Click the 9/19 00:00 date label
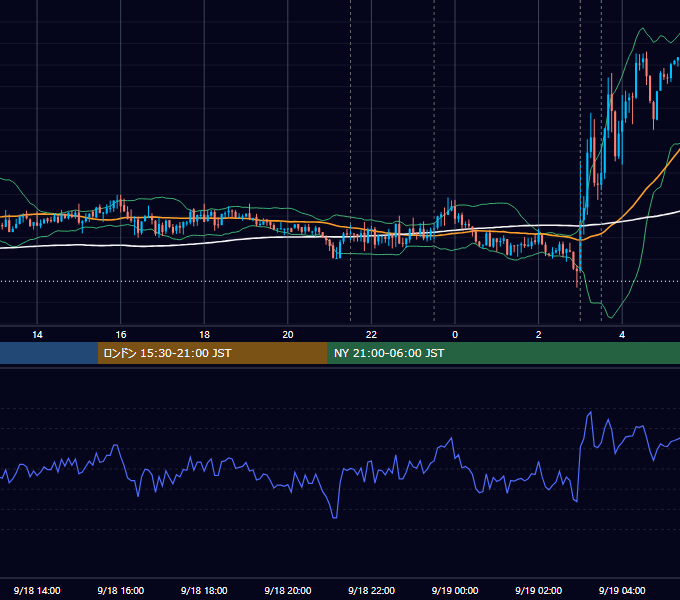Image resolution: width=680 pixels, height=600 pixels. click(455, 590)
